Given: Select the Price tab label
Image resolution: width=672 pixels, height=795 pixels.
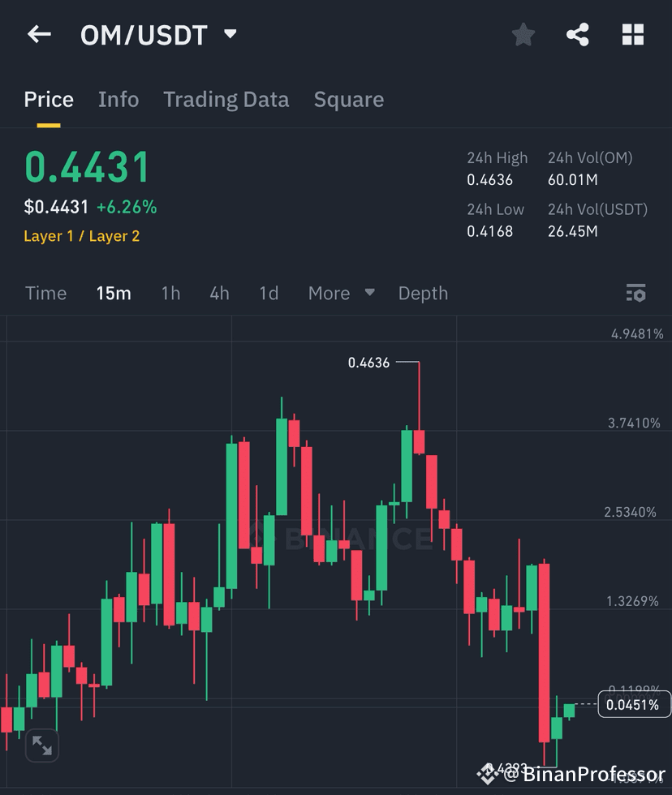Looking at the screenshot, I should (x=48, y=99).
